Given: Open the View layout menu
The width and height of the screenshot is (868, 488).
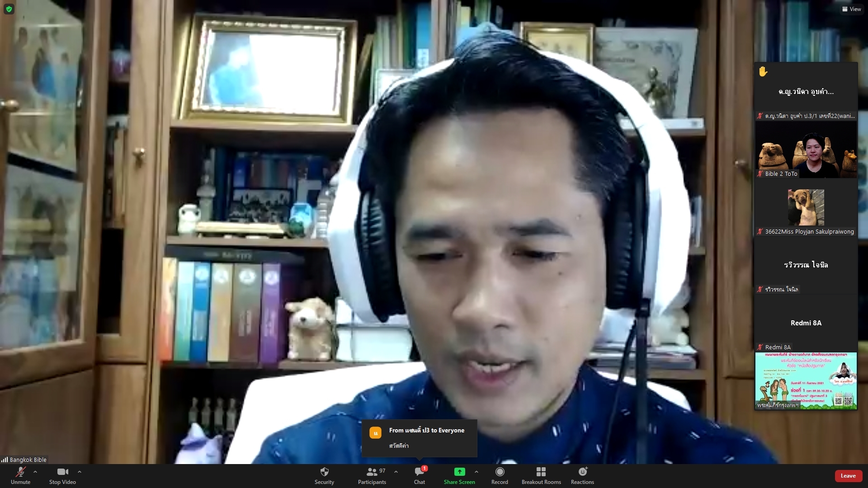Looking at the screenshot, I should (x=852, y=9).
